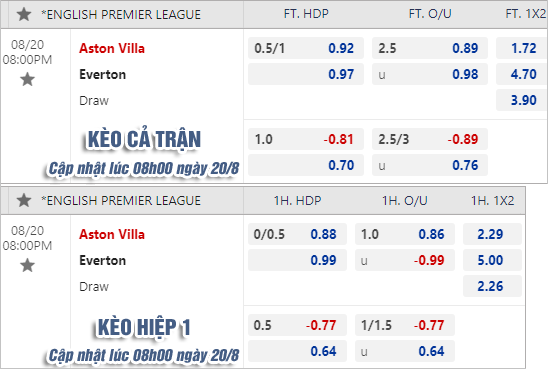This screenshot has height=369, width=548.
Task: Pick full-time over 2.5 odds 0.89
Action: (x=430, y=48)
